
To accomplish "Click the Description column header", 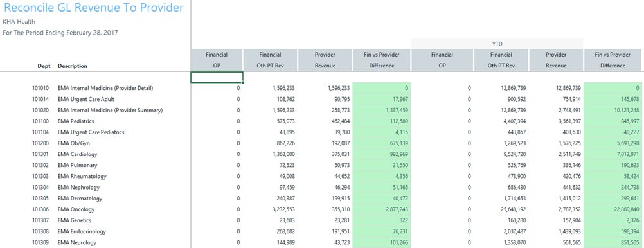I will click(72, 66).
